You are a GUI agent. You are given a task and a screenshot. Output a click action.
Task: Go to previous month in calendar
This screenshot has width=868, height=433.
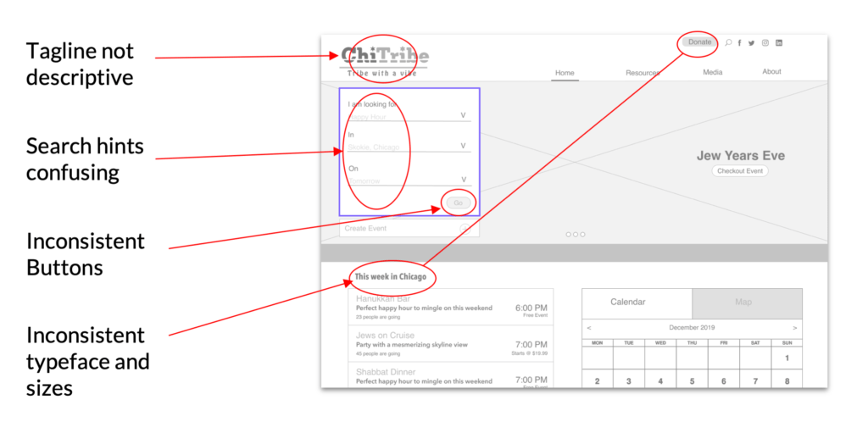coord(589,328)
